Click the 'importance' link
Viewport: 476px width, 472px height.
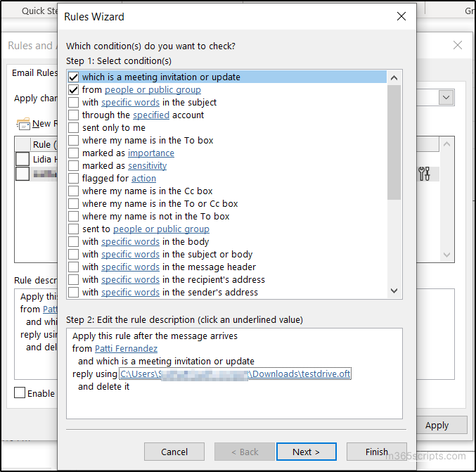pyautogui.click(x=151, y=153)
